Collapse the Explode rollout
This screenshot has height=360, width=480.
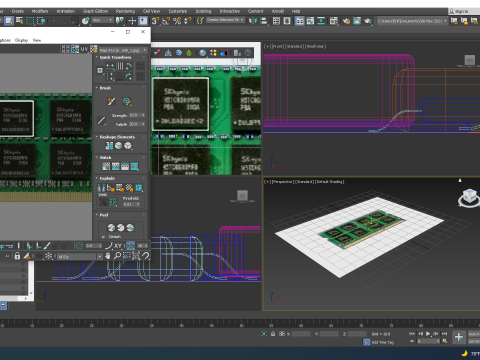(107, 178)
